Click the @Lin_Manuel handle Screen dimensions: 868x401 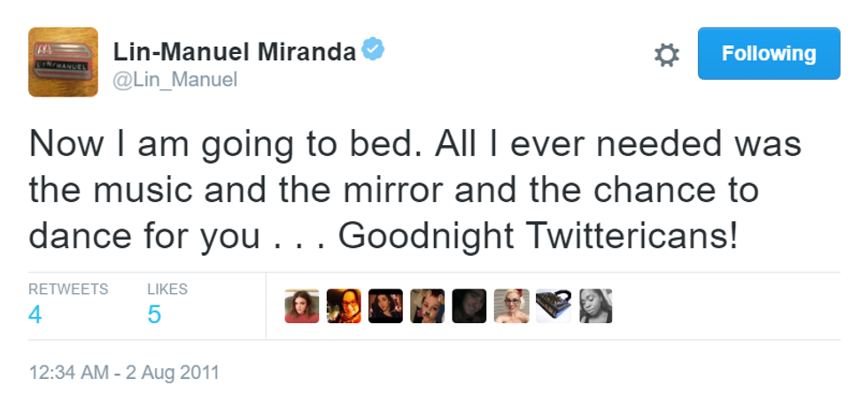[x=174, y=80]
